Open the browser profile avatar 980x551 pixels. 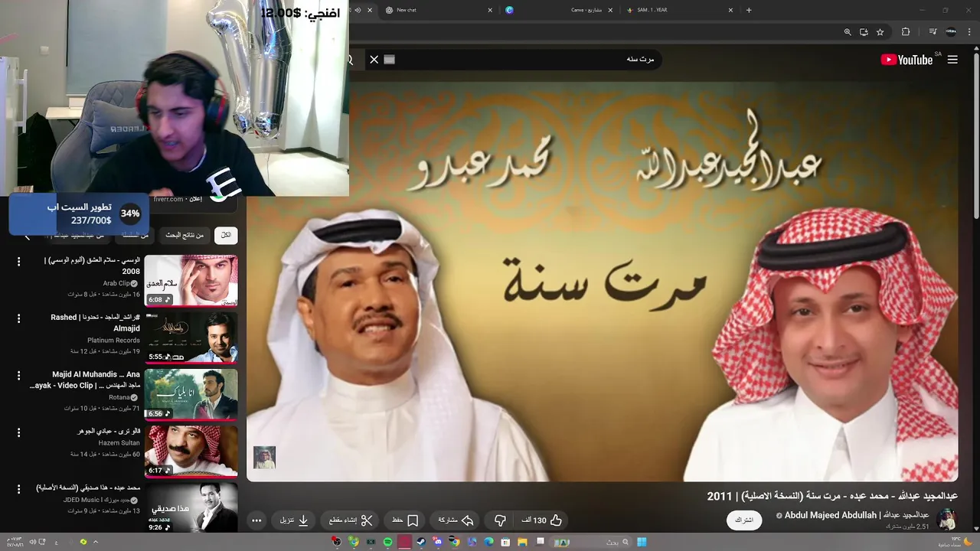pyautogui.click(x=951, y=32)
